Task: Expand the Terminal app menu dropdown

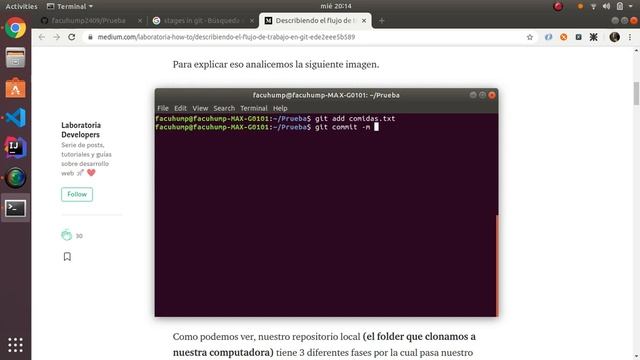Action: [69, 6]
